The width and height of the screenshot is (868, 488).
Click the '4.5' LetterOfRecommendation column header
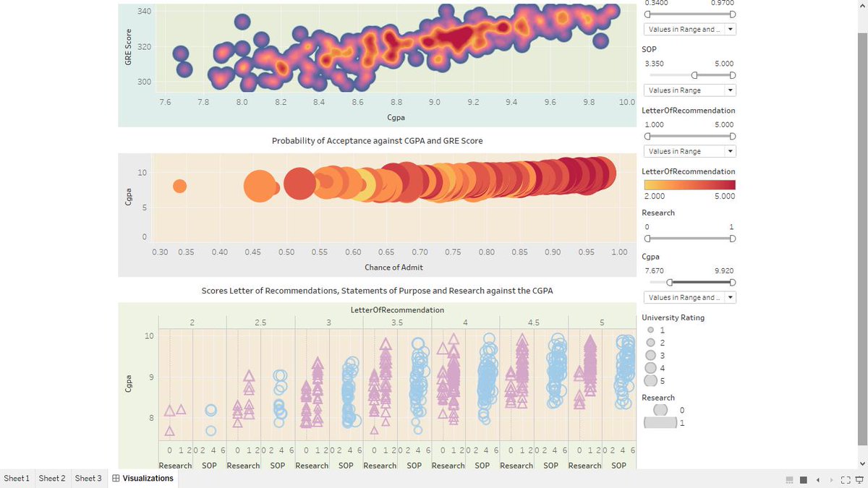[x=534, y=322]
